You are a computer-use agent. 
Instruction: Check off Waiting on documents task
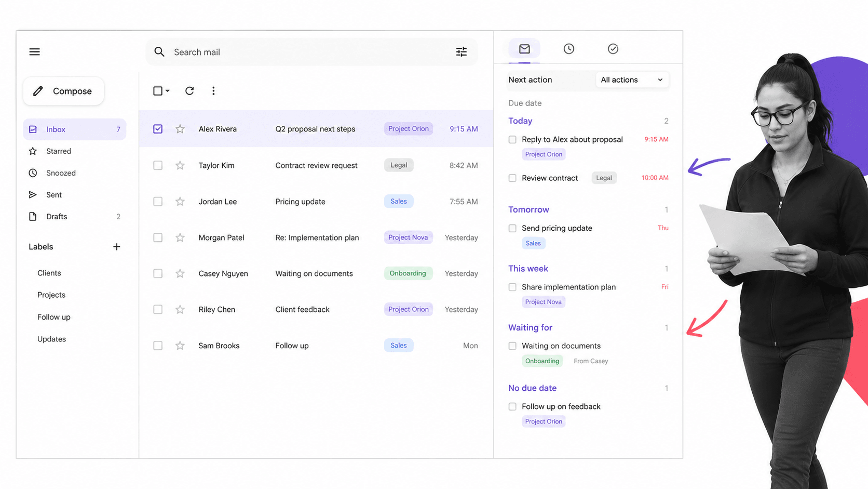click(512, 346)
